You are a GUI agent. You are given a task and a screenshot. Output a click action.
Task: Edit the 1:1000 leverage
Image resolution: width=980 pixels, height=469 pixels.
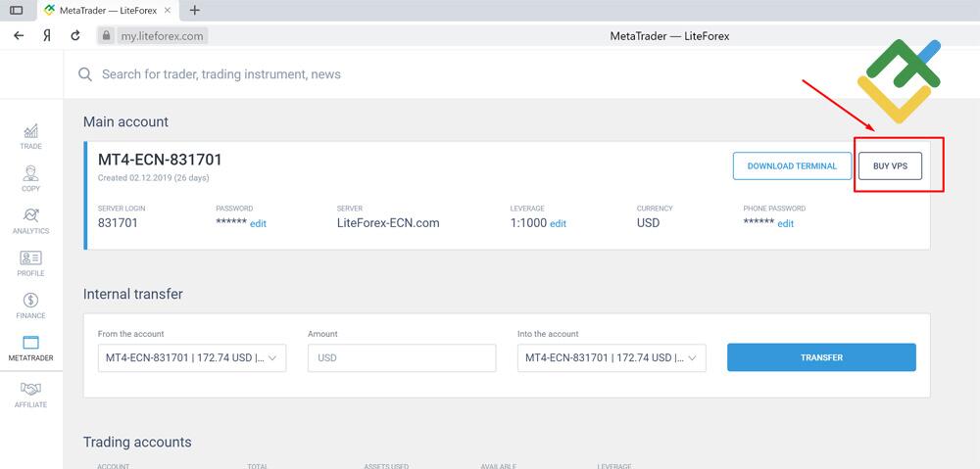[x=559, y=223]
